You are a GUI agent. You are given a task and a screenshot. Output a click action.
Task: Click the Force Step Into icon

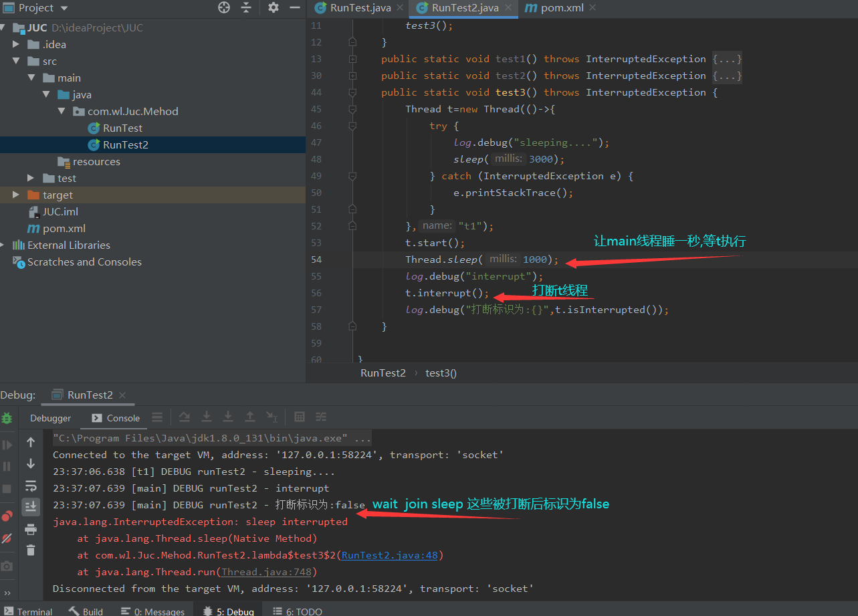[228, 417]
